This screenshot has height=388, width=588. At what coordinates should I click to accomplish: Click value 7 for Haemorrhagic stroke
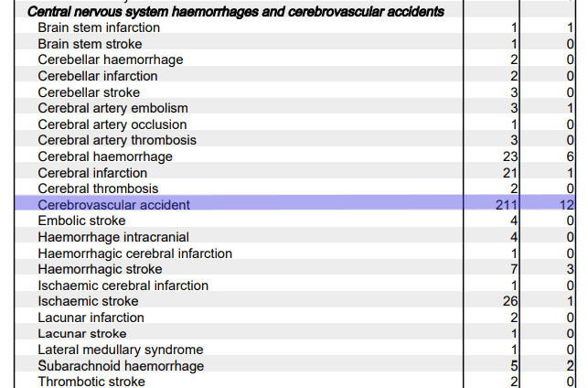coord(514,269)
